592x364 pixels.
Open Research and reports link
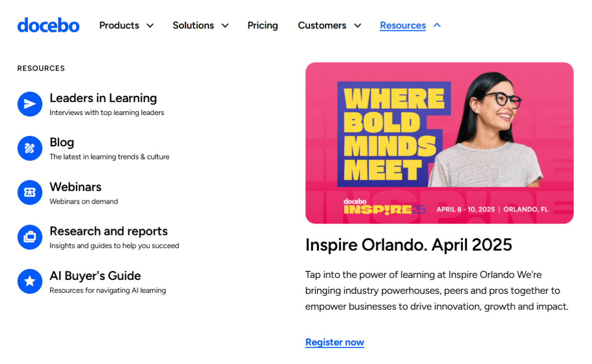pyautogui.click(x=109, y=231)
